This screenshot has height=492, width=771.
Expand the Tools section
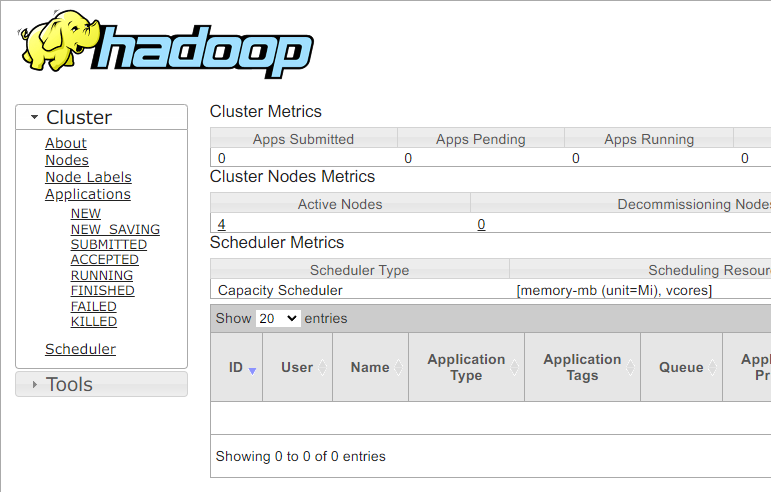[101, 384]
